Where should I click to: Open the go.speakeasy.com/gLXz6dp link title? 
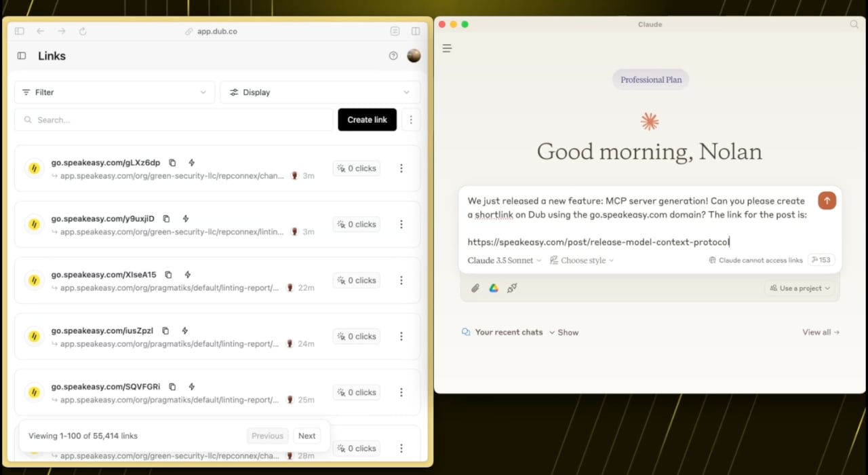[x=106, y=163]
